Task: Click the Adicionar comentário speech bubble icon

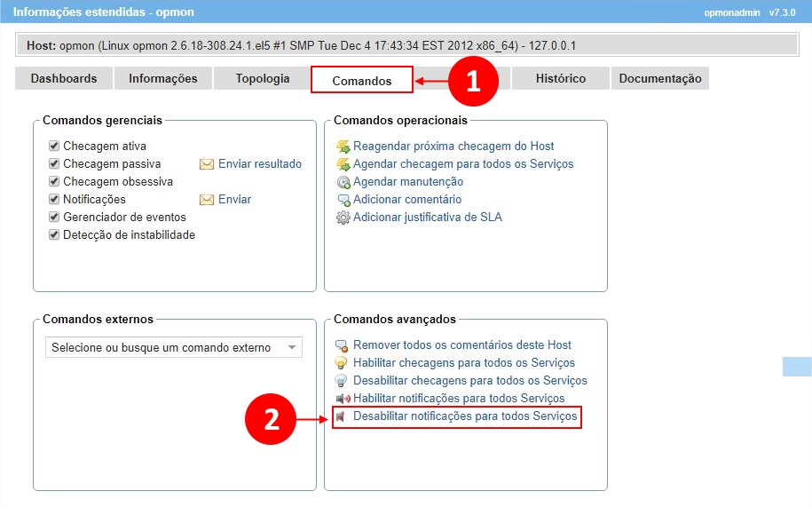Action: 343,200
